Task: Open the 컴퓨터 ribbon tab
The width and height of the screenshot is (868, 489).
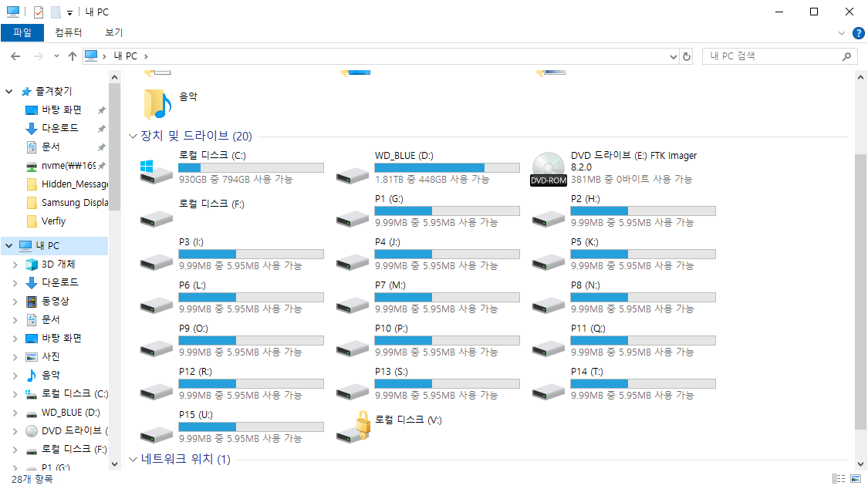Action: (69, 32)
